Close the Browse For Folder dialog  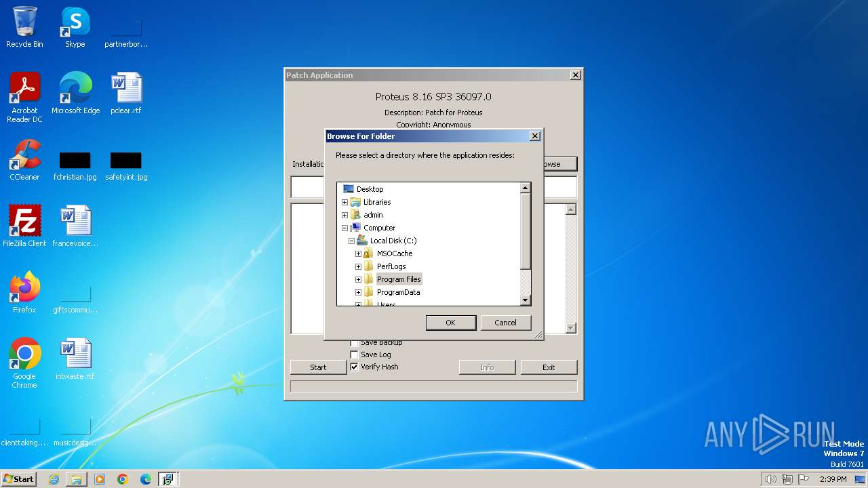coord(534,136)
